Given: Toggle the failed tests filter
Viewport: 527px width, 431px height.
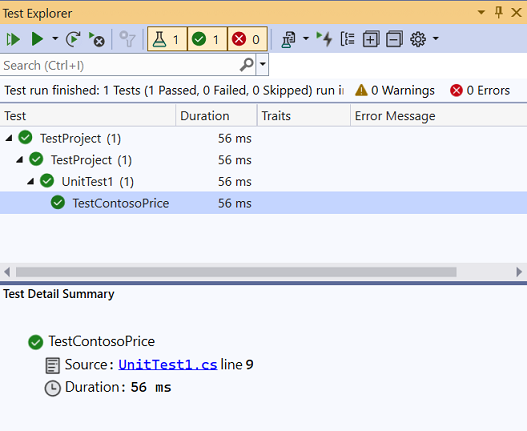Looking at the screenshot, I should [247, 39].
